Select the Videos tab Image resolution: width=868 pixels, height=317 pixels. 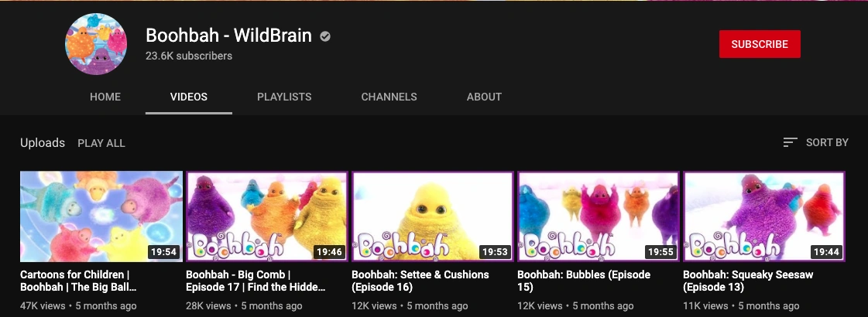point(189,97)
